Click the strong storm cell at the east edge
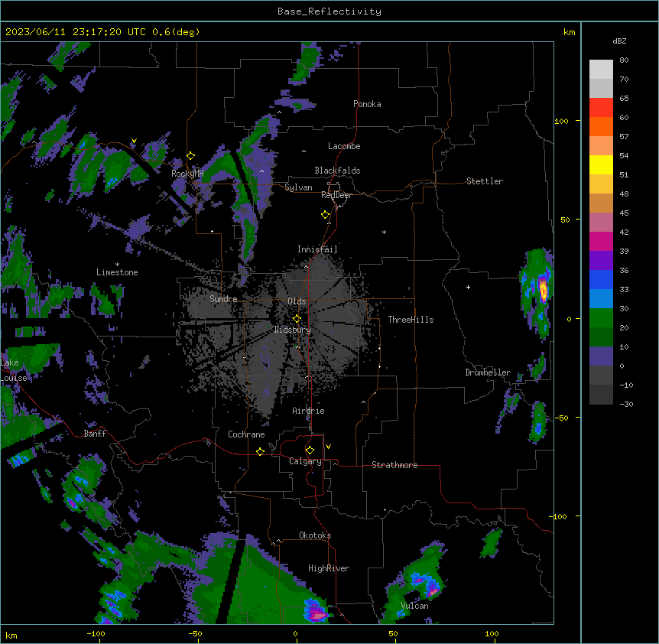 [543, 290]
